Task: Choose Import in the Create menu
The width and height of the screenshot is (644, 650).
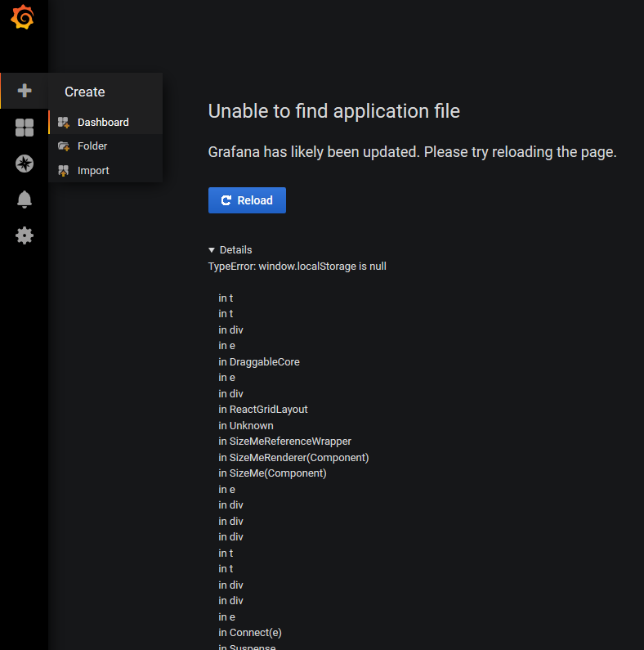Action: 105,170
